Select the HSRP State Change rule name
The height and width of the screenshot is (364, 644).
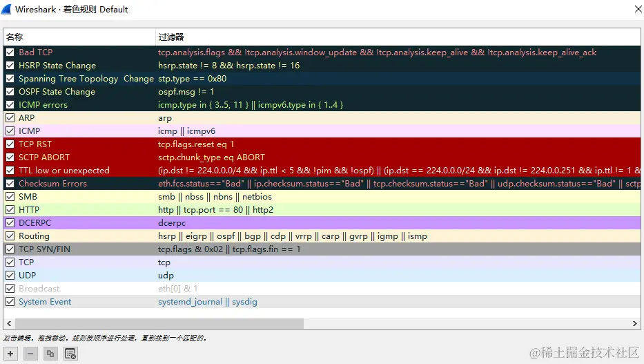[x=57, y=66]
